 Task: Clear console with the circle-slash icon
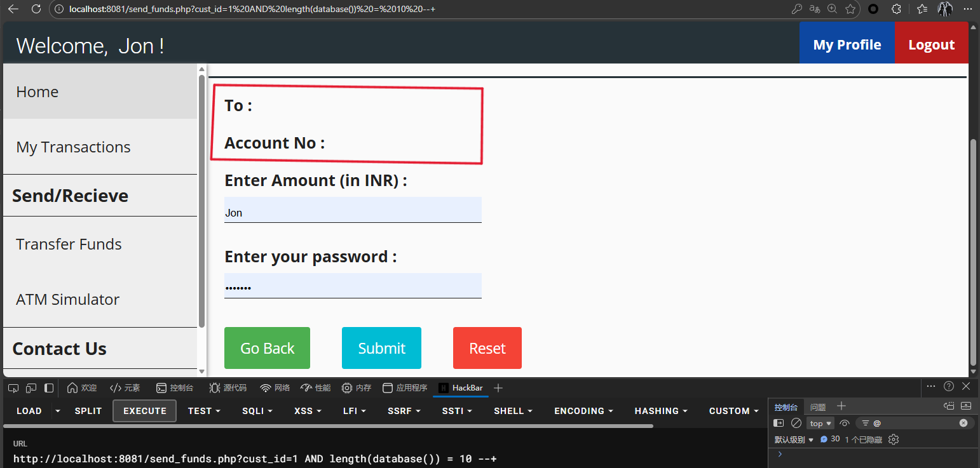click(796, 423)
